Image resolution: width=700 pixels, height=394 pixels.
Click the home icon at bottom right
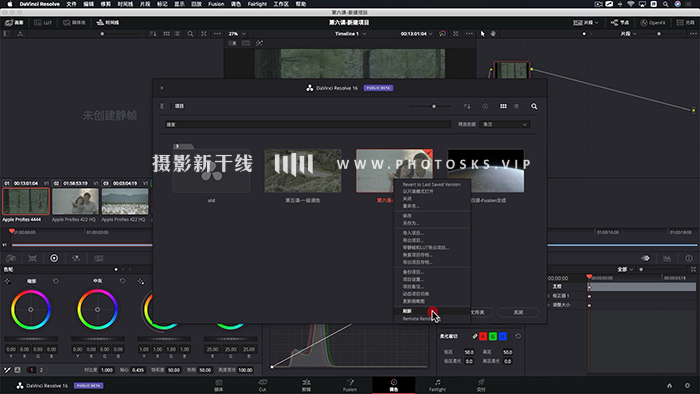pos(669,386)
